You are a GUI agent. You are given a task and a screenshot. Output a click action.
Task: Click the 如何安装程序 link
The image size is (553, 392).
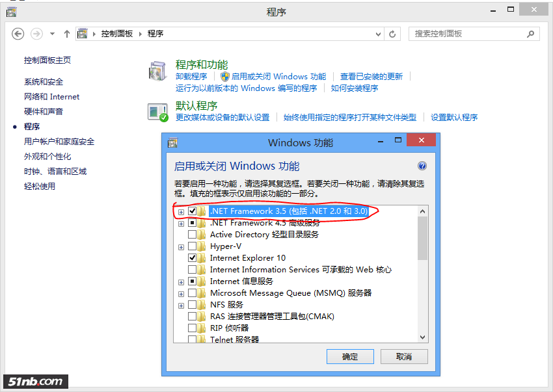(x=355, y=88)
